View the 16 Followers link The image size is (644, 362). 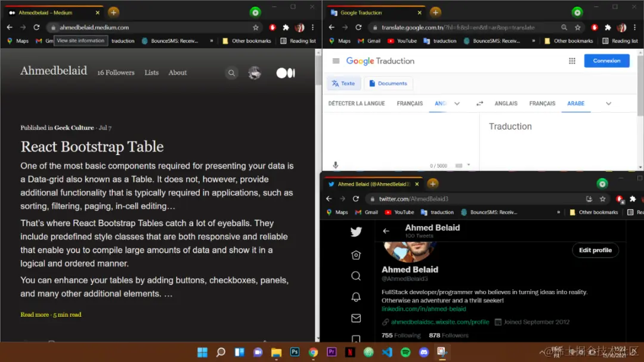point(116,73)
